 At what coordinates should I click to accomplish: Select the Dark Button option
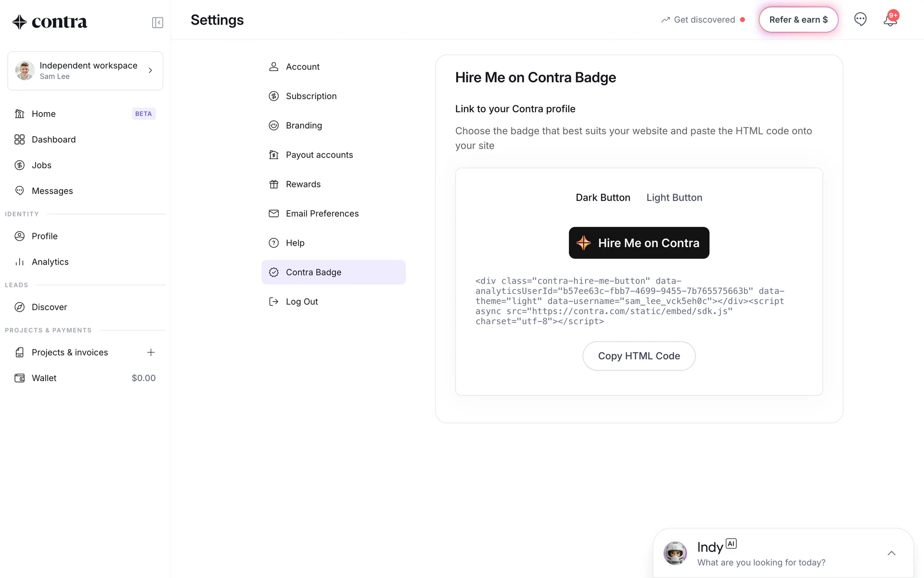(603, 197)
